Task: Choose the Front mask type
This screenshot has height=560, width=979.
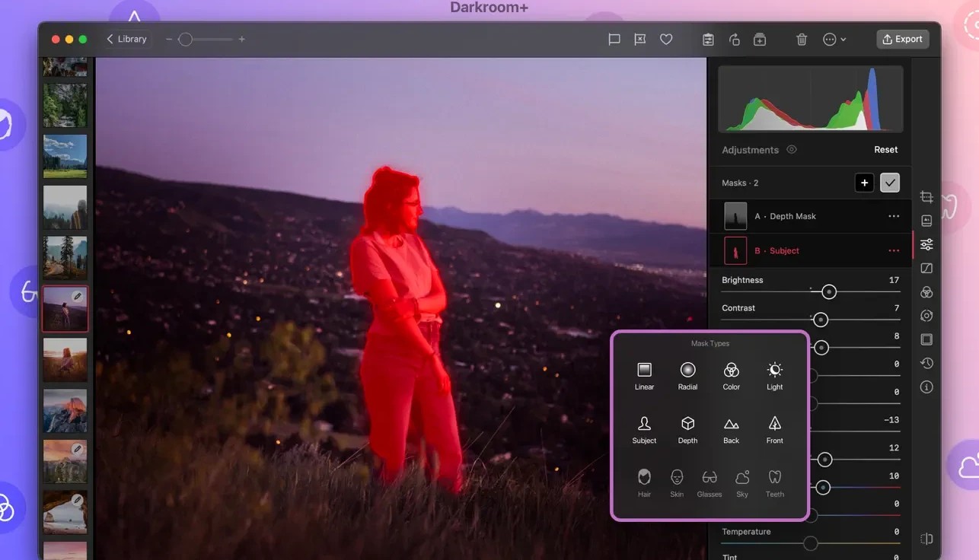Action: click(774, 430)
